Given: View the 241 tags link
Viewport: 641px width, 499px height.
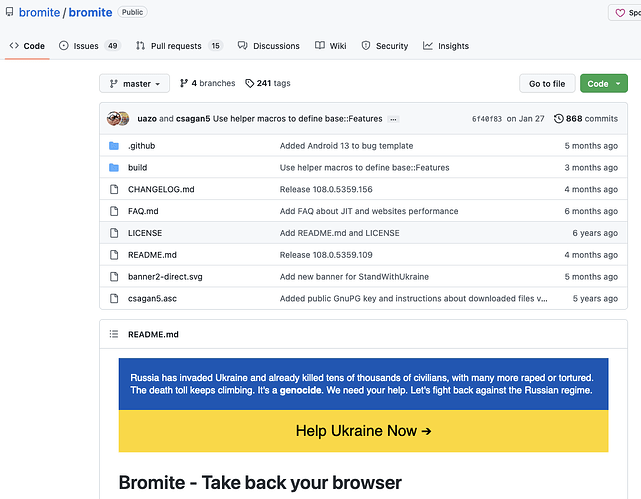Looking at the screenshot, I should tap(268, 83).
